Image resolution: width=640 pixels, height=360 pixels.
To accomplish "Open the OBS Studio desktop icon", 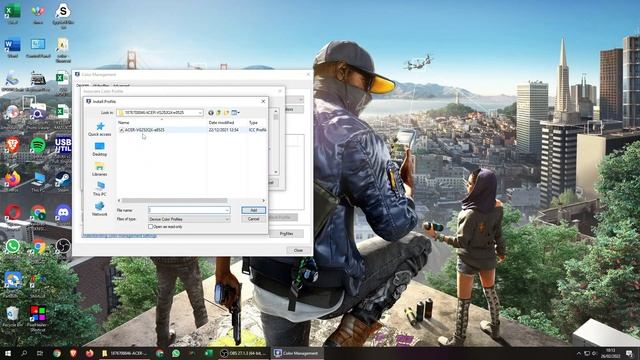I will (63, 247).
